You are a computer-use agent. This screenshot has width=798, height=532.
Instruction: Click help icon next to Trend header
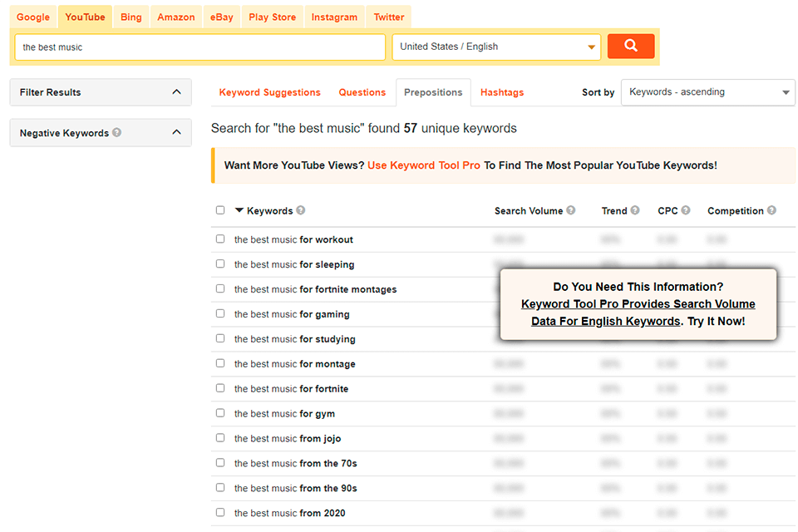tap(635, 210)
